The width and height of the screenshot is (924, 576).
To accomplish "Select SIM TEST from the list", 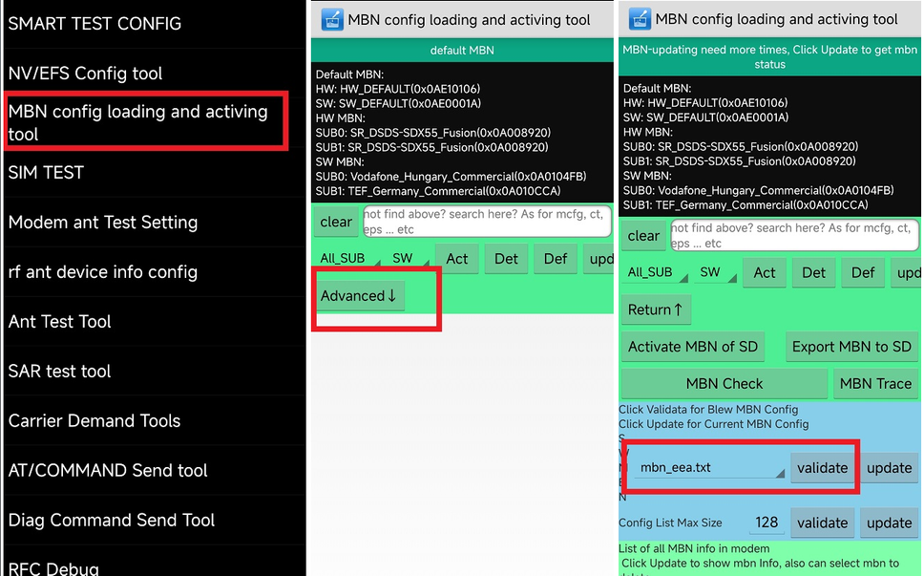I will (x=46, y=173).
